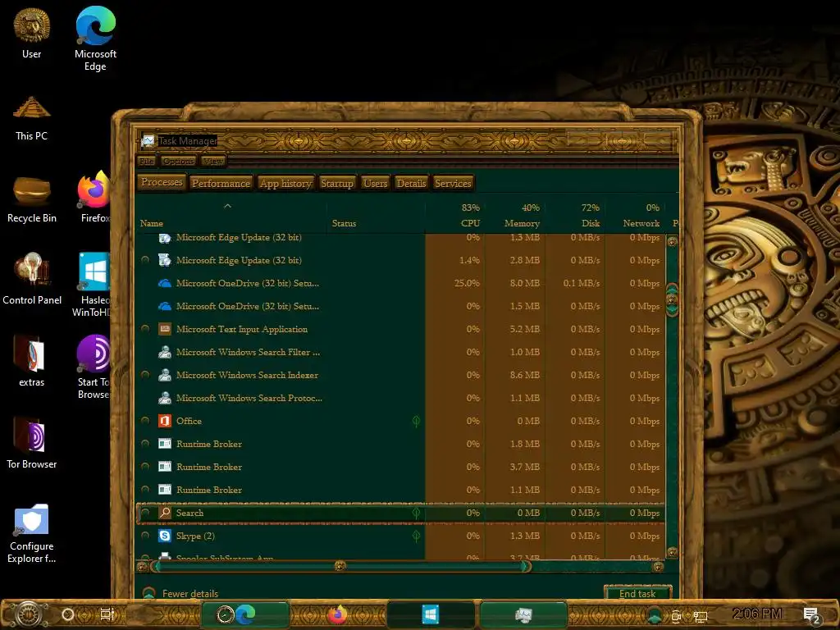Expand the Runtime Broker 3.7 MB row

144,467
